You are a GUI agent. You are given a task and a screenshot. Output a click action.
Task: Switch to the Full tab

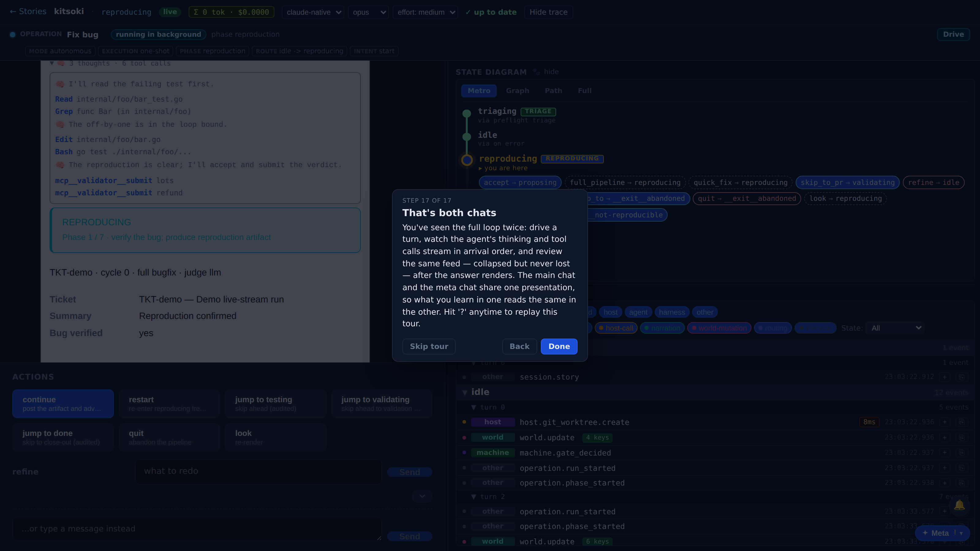584,91
